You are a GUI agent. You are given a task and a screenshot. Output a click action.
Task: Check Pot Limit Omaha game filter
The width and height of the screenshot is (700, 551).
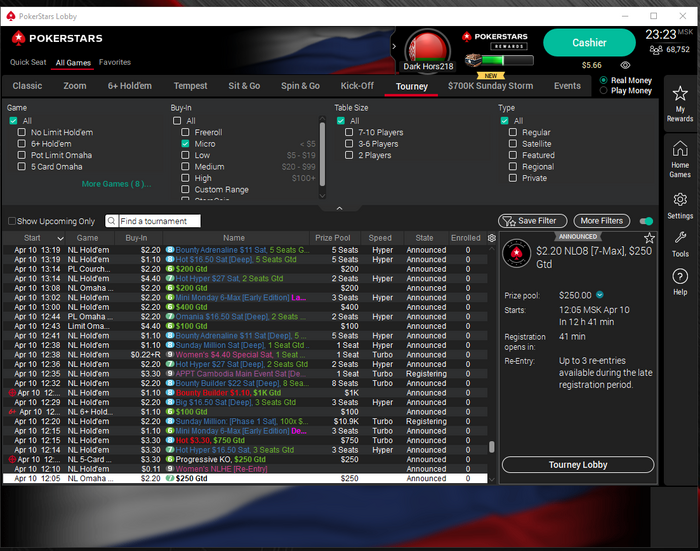[21, 155]
